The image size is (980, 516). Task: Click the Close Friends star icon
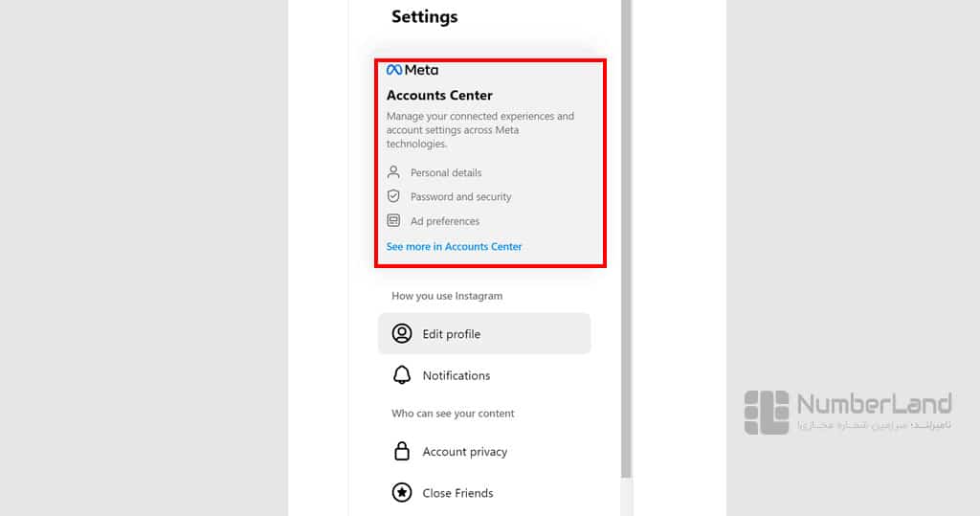click(x=402, y=493)
